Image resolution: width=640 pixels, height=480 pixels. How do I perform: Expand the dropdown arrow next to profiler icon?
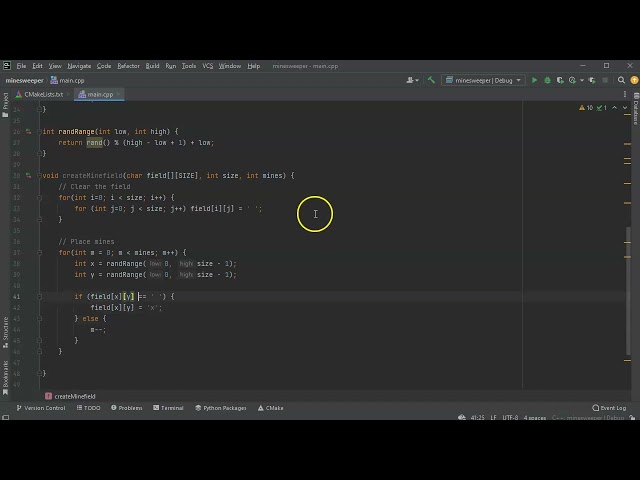[582, 80]
